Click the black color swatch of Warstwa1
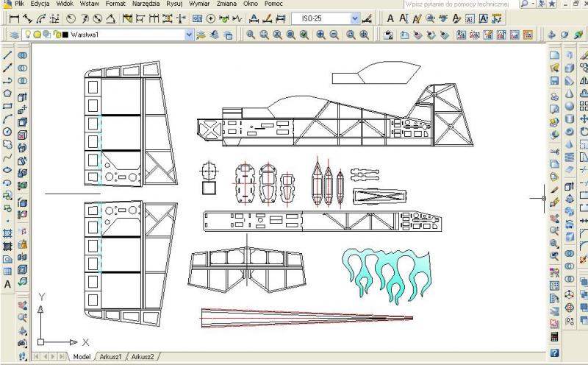The width and height of the screenshot is (588, 365). [65, 35]
